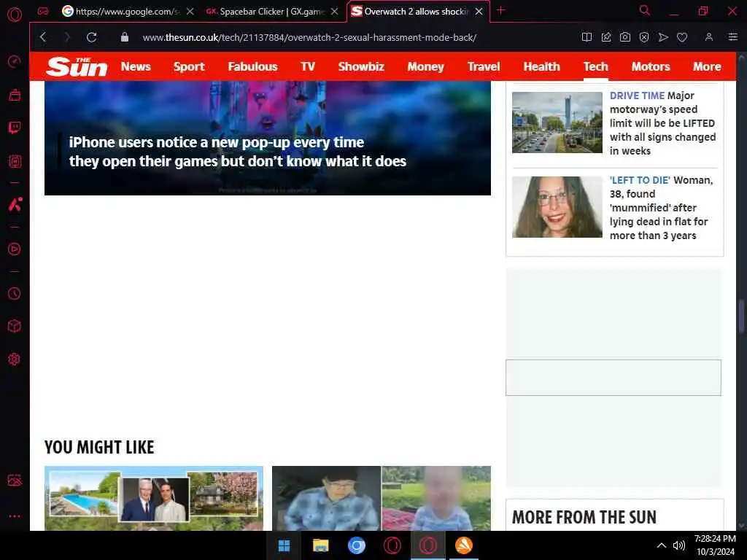Open the pool and two men article thumbnail
747x560 pixels.
[x=154, y=498]
